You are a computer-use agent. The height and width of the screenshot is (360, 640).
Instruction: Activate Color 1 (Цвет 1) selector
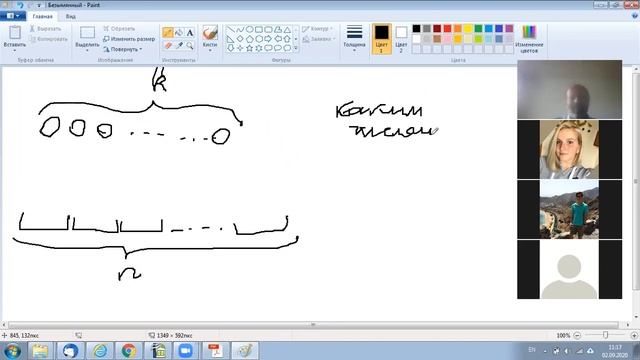click(x=382, y=39)
